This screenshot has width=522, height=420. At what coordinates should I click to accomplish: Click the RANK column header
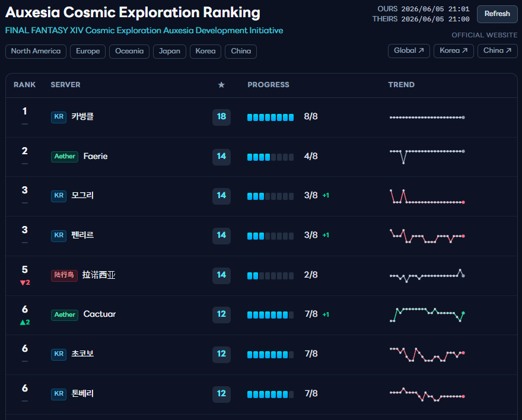25,85
